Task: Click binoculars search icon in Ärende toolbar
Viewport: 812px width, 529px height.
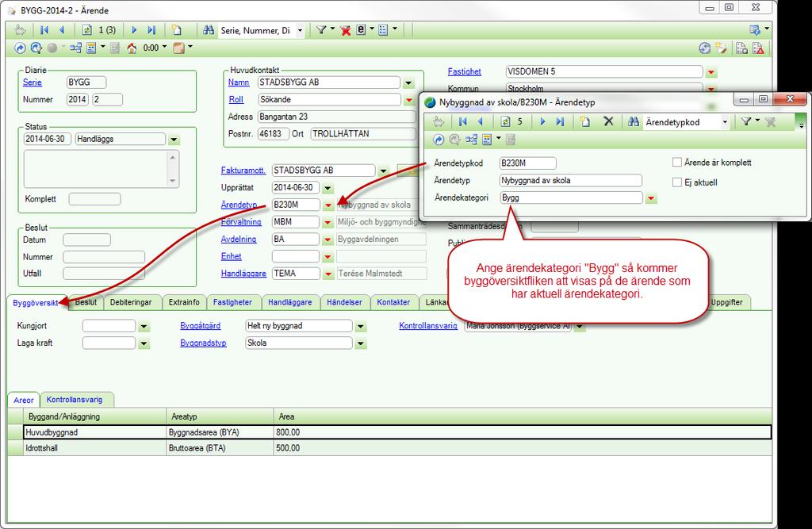Action: click(209, 30)
